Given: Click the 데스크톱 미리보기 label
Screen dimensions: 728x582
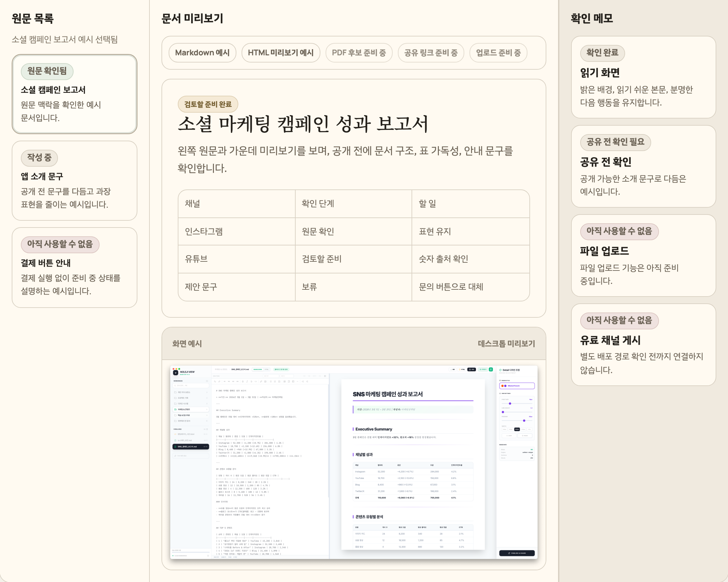Looking at the screenshot, I should coord(506,344).
